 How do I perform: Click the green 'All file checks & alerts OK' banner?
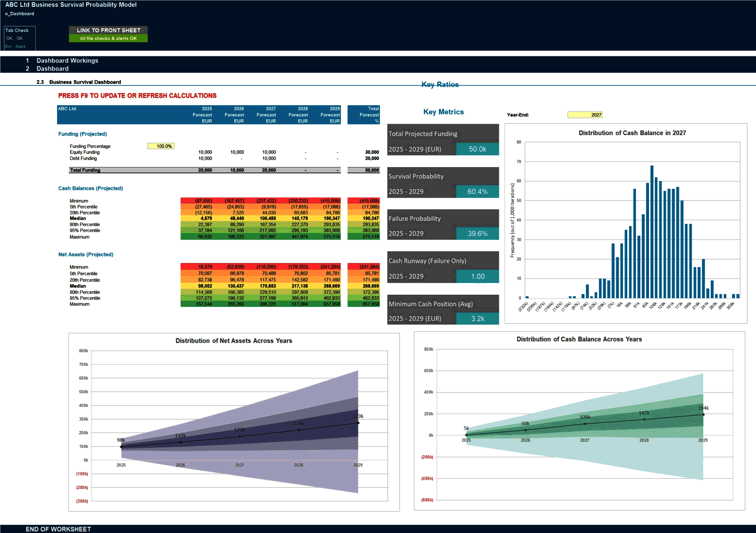pos(108,38)
